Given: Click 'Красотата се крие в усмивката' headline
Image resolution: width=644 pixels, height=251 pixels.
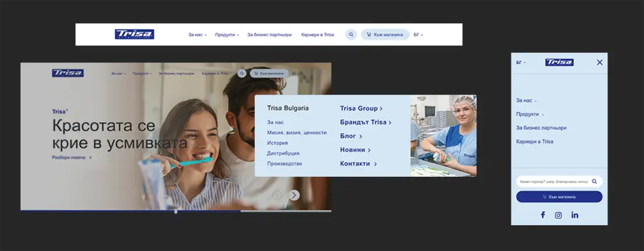Looking at the screenshot, I should [119, 134].
